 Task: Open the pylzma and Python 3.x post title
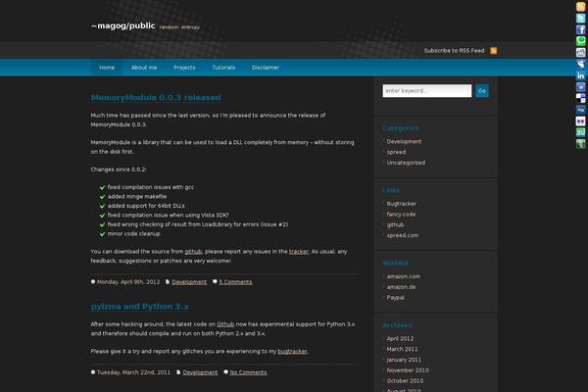tap(139, 307)
